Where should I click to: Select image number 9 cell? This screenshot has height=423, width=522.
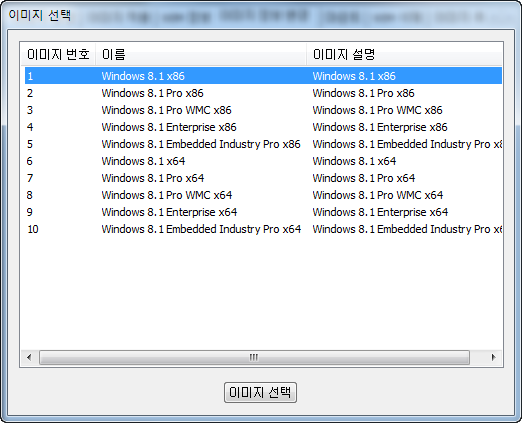click(x=30, y=212)
